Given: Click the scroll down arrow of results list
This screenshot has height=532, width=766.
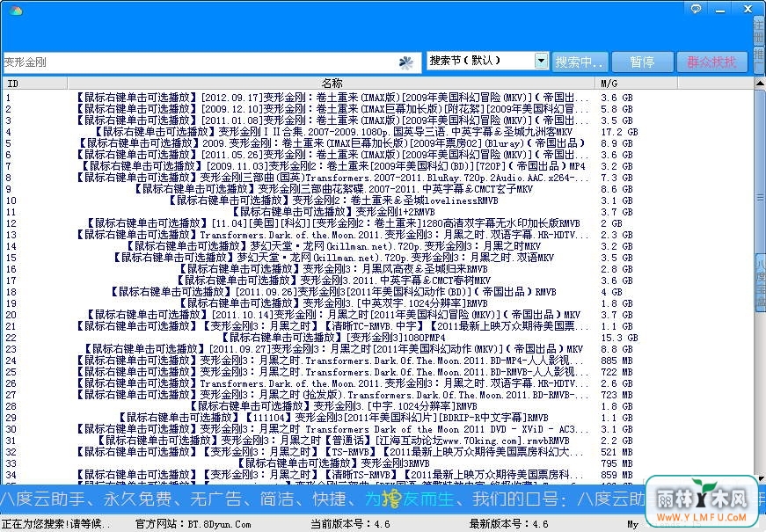Looking at the screenshot, I should [760, 478].
